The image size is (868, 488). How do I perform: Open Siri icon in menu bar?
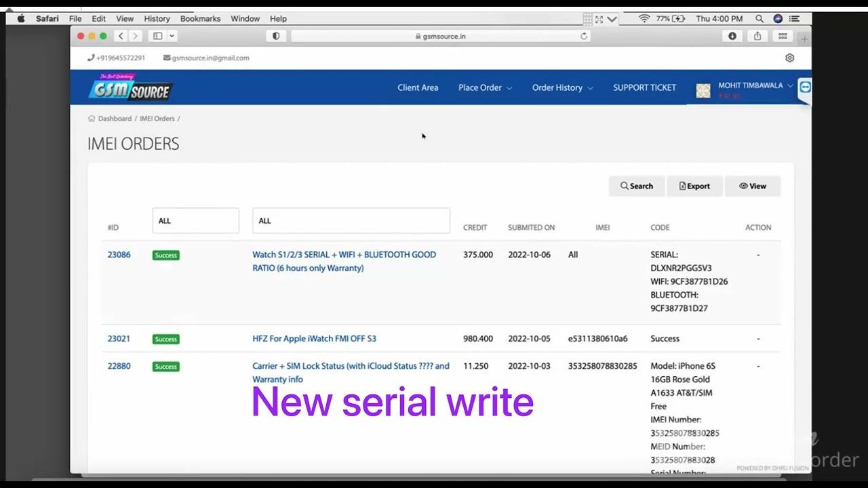tap(778, 19)
